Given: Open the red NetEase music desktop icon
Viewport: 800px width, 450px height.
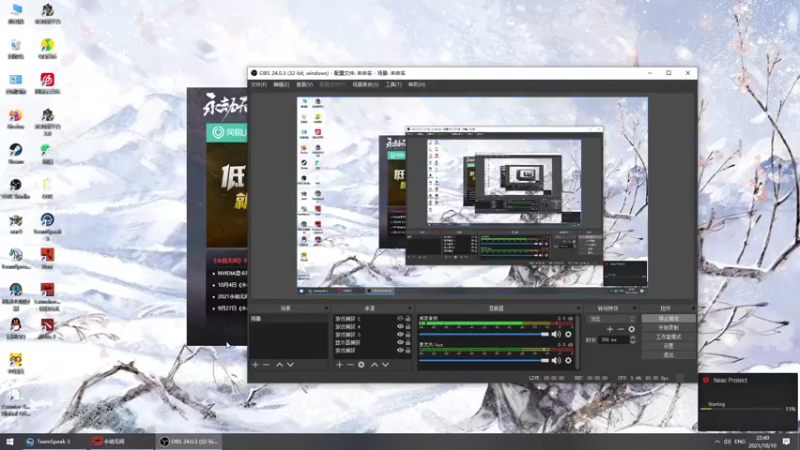Looking at the screenshot, I should [47, 83].
